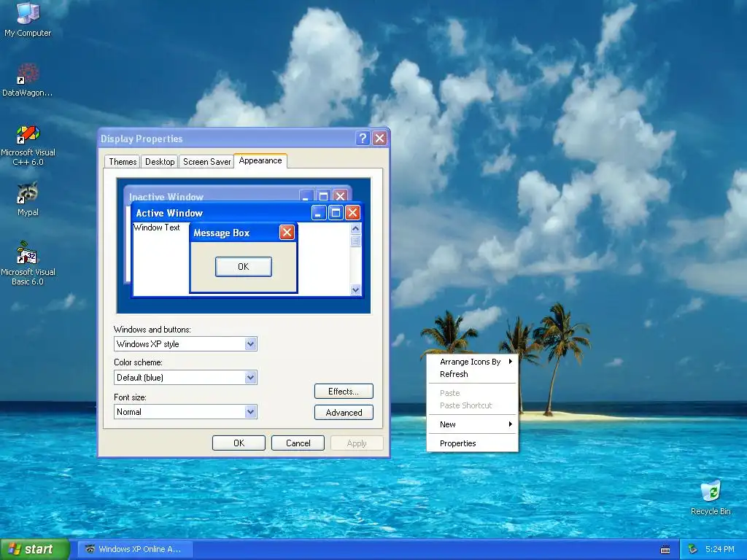Select the Mypal raccoon browser icon
The width and height of the screenshot is (747, 560).
pos(28,199)
